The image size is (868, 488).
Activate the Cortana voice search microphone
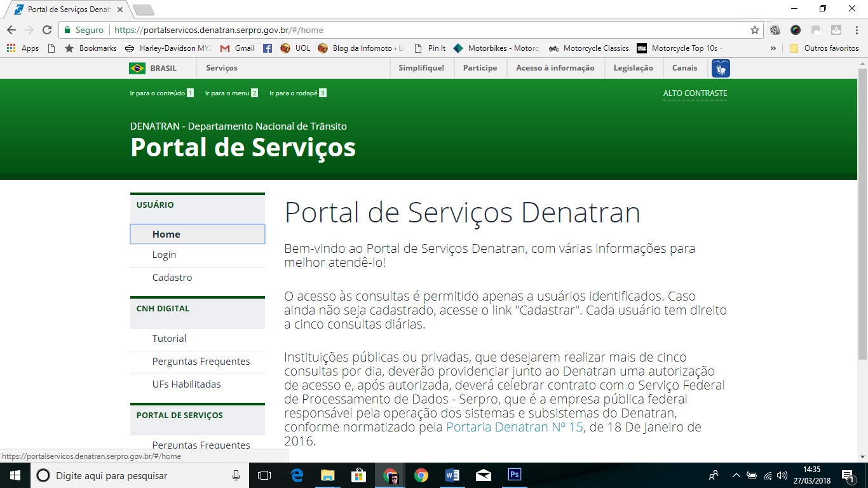coord(235,475)
